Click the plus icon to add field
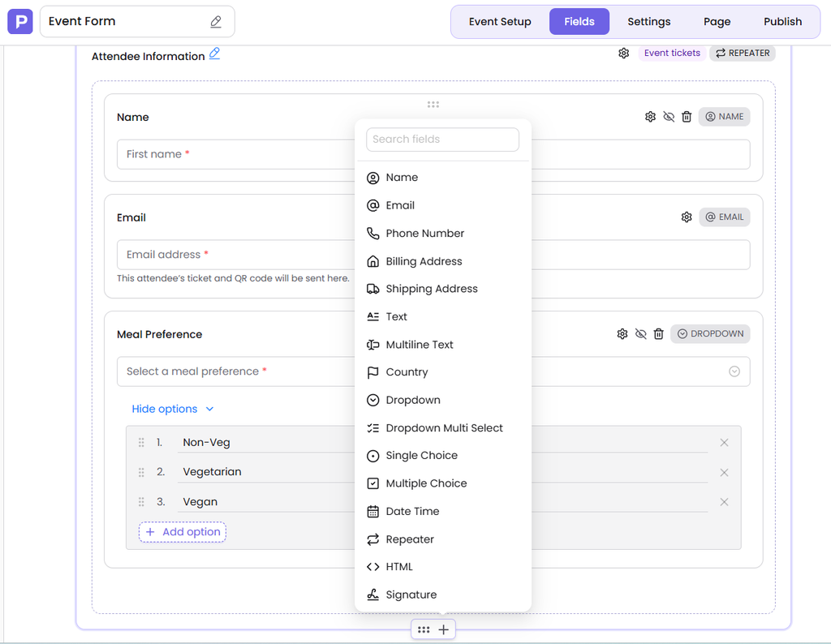Viewport: 831px width, 644px height. (x=444, y=629)
